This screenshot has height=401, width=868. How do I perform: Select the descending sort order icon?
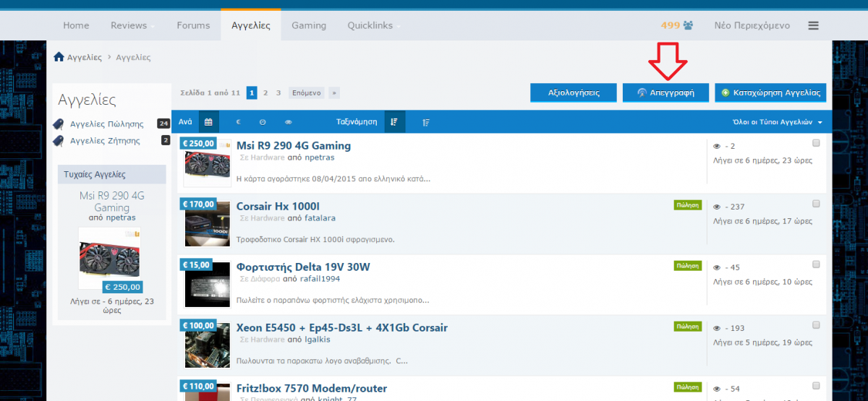[x=394, y=122]
